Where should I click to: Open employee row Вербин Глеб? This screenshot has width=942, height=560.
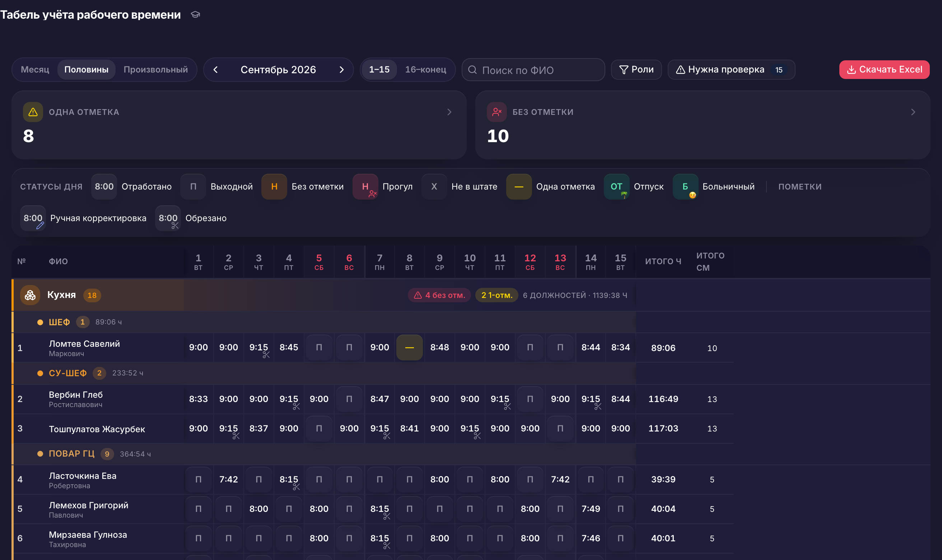(x=373, y=399)
